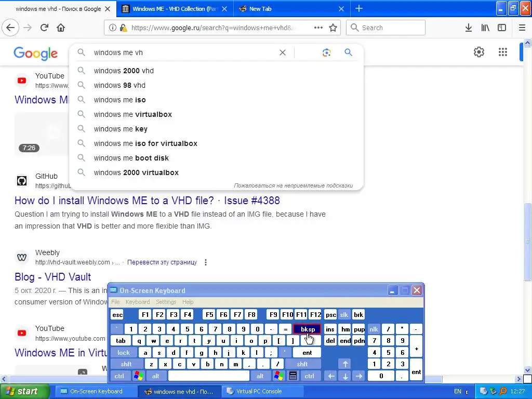Click the EN language indicator in taskbar
The height and width of the screenshot is (399, 532).
coord(457,391)
